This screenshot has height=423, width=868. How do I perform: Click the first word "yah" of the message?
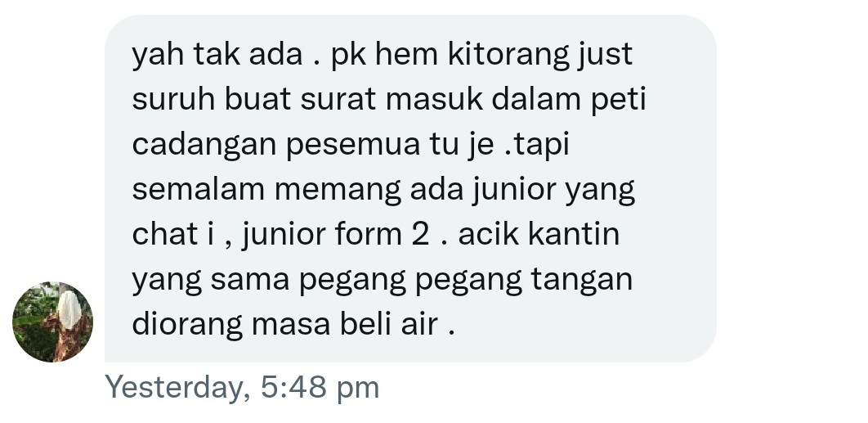pos(158,56)
